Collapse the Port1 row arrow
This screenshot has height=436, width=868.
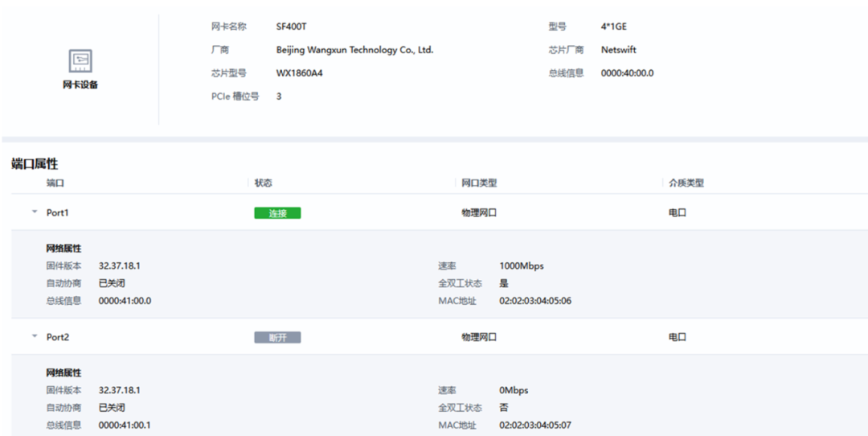click(35, 212)
